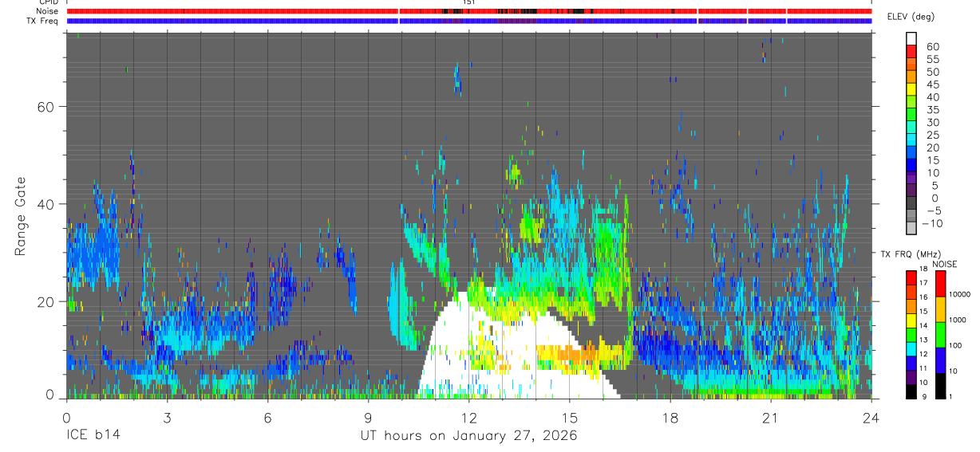980x452 pixels.
Task: Click the x-axis tick label '12'
Action: [x=468, y=418]
